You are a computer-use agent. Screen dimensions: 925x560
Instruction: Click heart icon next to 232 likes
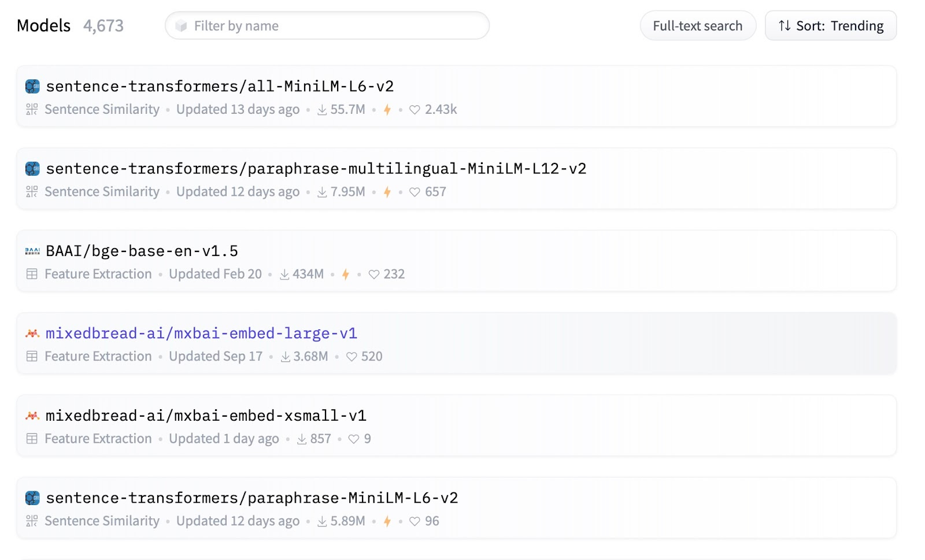(x=374, y=275)
